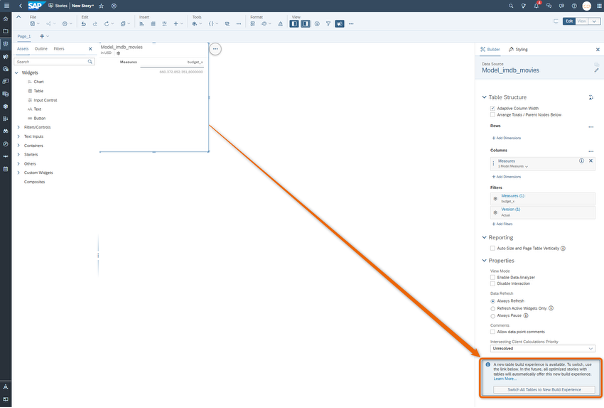Collapse the Table Structure section
The height and width of the screenshot is (408, 604).
(x=484, y=97)
